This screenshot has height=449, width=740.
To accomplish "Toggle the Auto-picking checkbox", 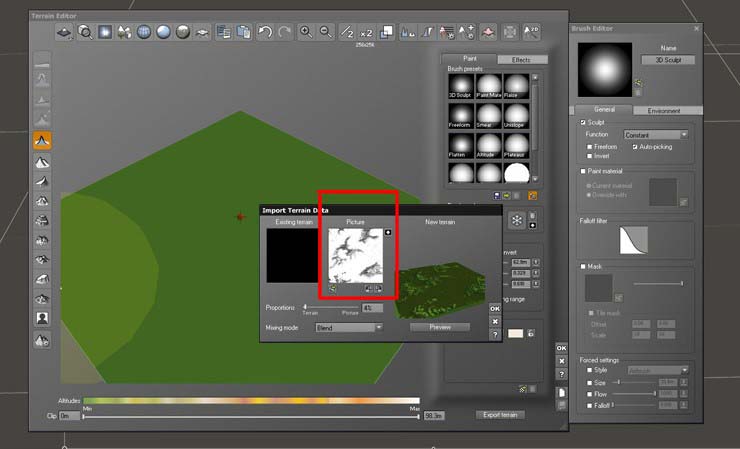I will click(635, 147).
